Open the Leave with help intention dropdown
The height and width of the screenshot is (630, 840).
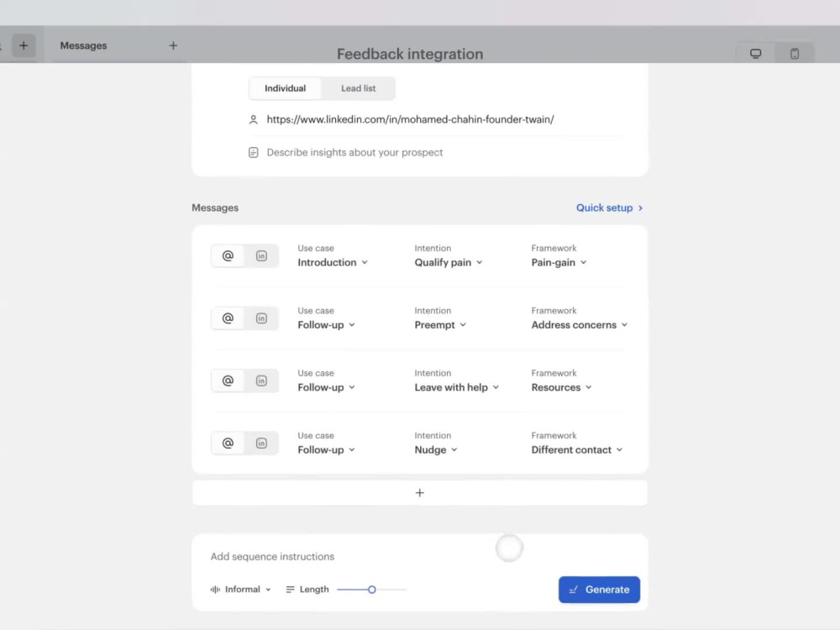tap(456, 387)
